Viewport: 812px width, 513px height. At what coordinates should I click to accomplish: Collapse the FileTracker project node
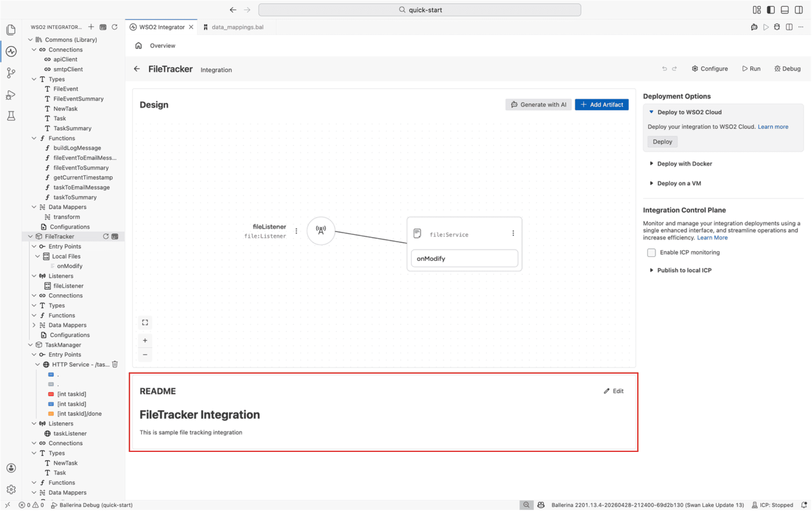(x=30, y=236)
